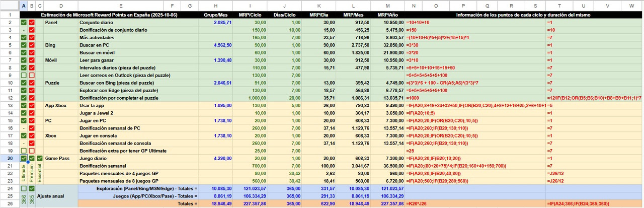
Task: Toggle the red checkbox in the Bonificación por completar el puzzle row
Action: (x=32, y=98)
